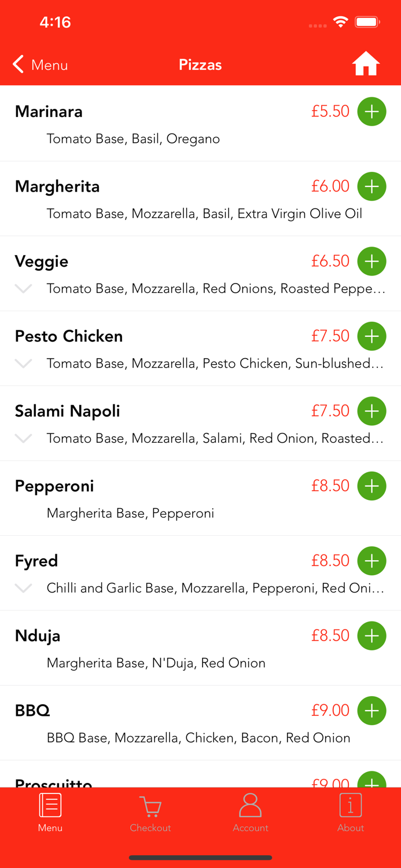Screen dimensions: 401x868
Task: Expand the Veggie pizza description
Action: (23, 288)
